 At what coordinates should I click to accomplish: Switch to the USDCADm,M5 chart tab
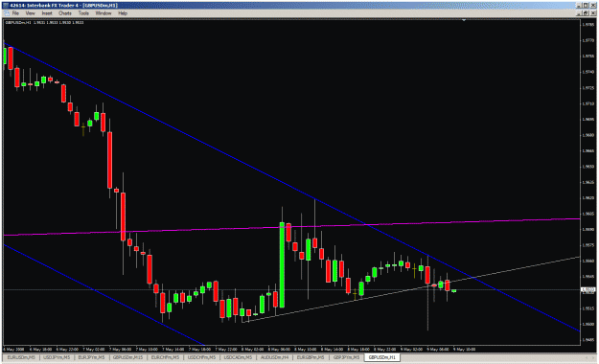tap(238, 357)
